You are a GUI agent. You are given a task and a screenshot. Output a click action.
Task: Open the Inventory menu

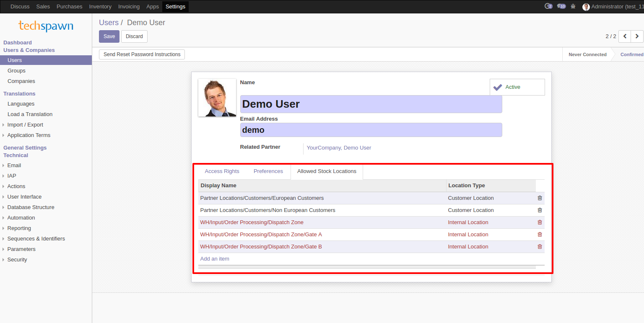click(x=100, y=6)
